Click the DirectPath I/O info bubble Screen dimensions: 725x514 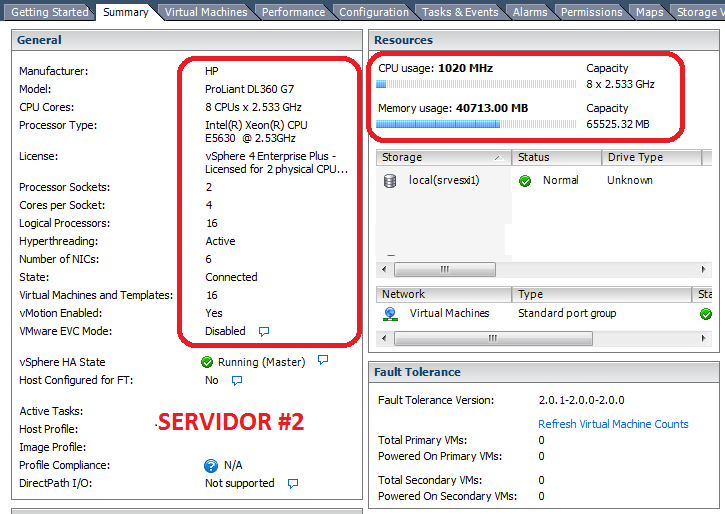point(293,483)
